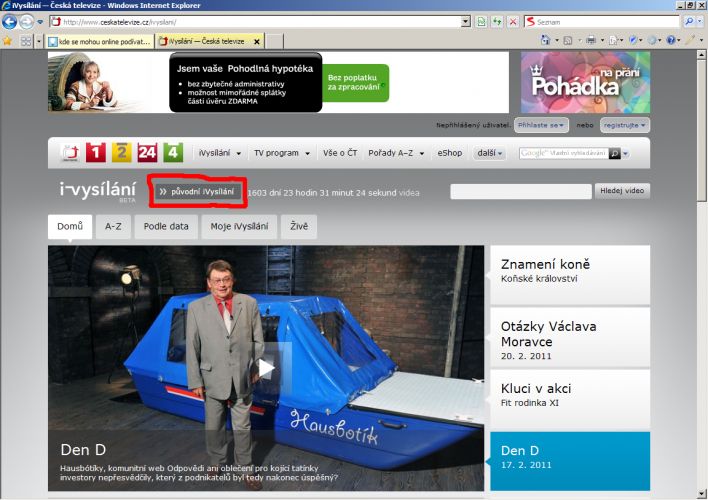Select the Domů tab
Viewport: 708px width, 500px height.
click(x=70, y=226)
